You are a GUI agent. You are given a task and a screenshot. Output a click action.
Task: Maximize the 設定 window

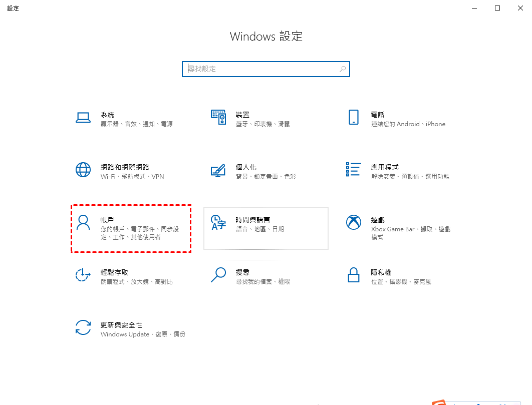point(497,8)
